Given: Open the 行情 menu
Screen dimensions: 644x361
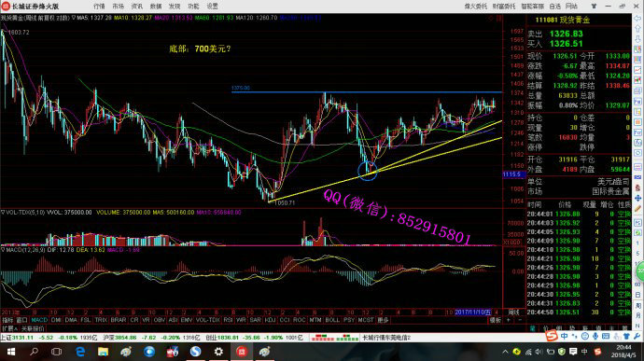Looking at the screenshot, I should [x=99, y=7].
